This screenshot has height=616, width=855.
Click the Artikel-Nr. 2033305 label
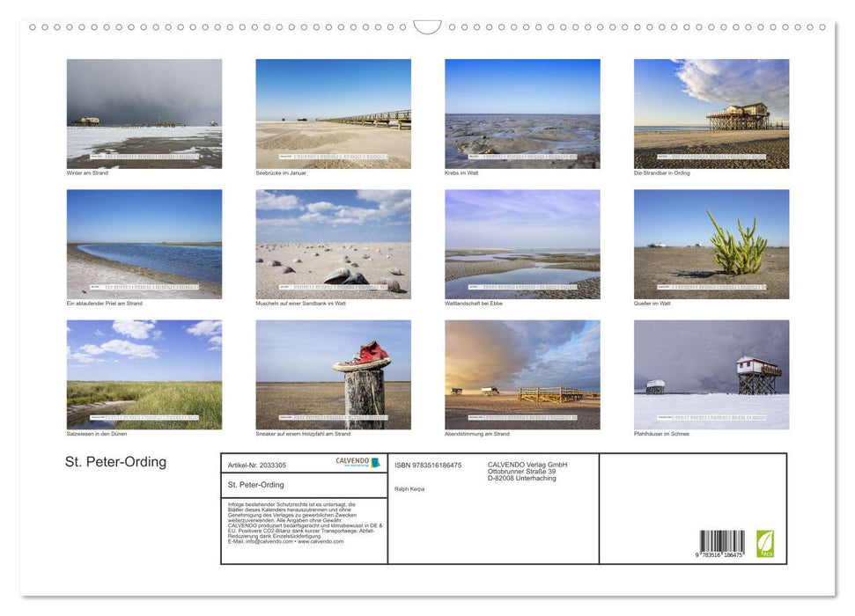(x=255, y=465)
